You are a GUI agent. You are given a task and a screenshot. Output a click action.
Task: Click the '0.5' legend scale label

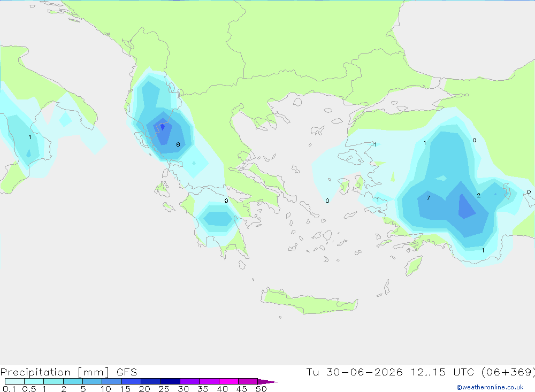pos(29,389)
